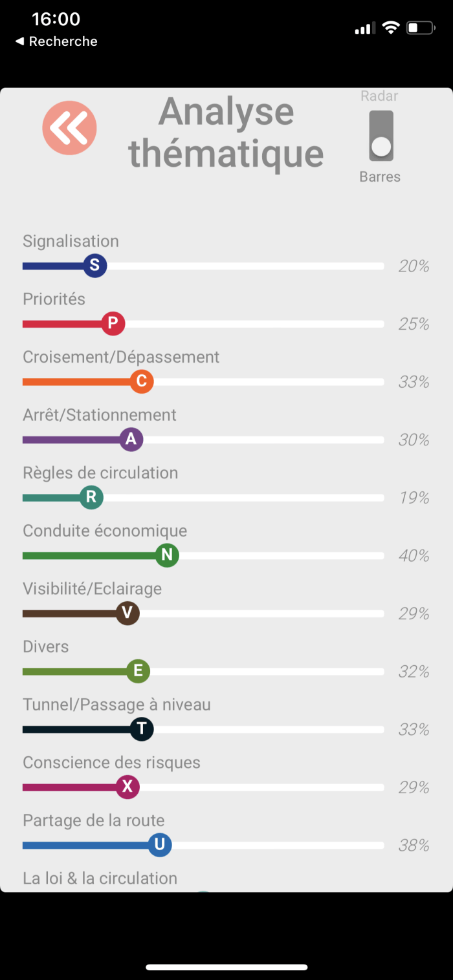This screenshot has width=453, height=980.
Task: Toggle the Radar/Barres view switch
Action: [x=381, y=136]
